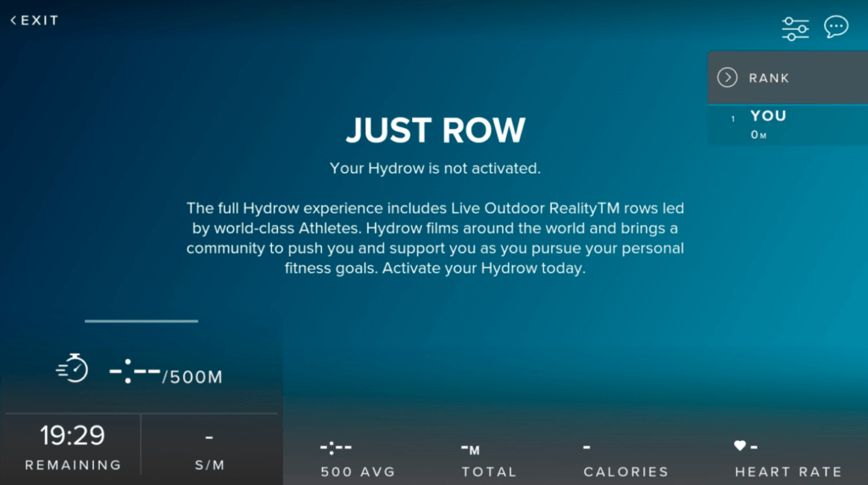The width and height of the screenshot is (868, 485).
Task: Click 'Your Hydrow is not activated.' message
Action: (x=435, y=169)
